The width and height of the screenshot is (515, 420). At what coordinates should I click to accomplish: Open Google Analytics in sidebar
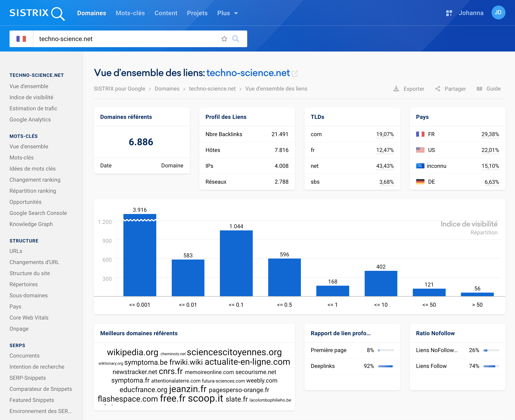click(x=30, y=119)
